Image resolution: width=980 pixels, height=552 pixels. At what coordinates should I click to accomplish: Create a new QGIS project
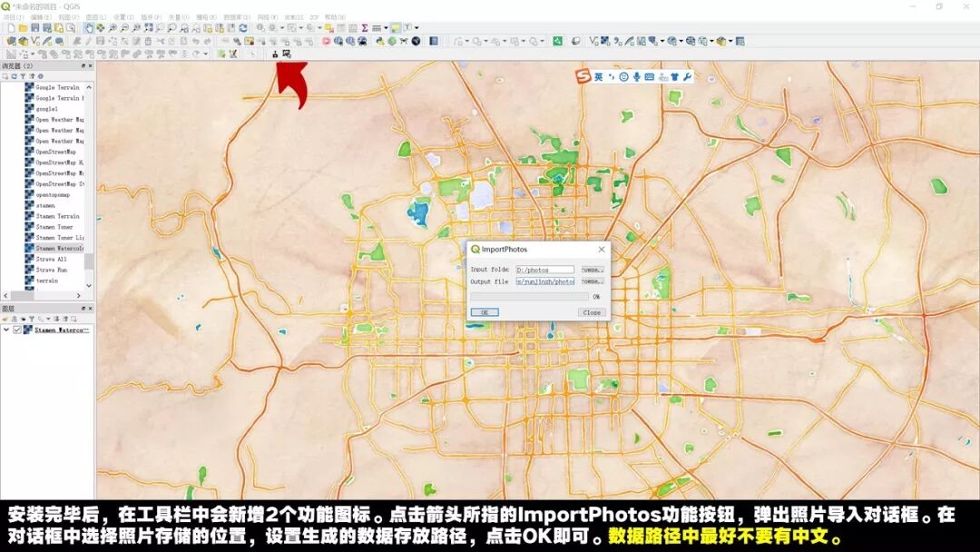coord(11,27)
